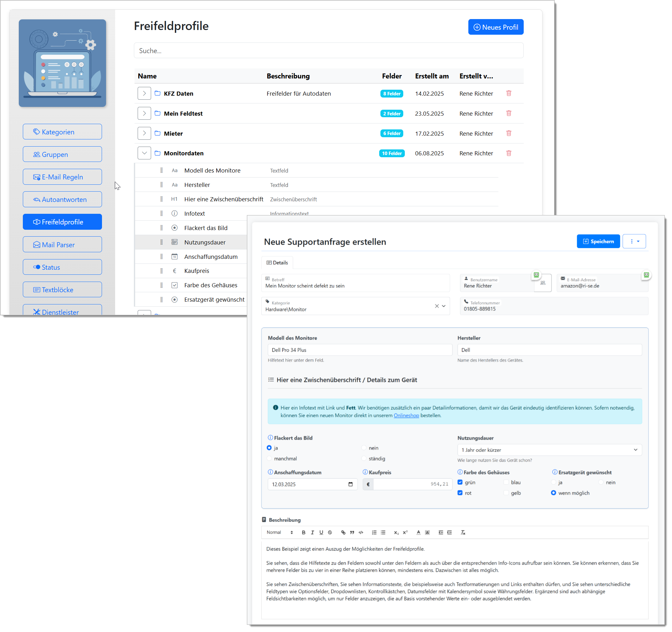
Task: Click bold icon in Beschreibung toolbar
Action: pyautogui.click(x=303, y=532)
